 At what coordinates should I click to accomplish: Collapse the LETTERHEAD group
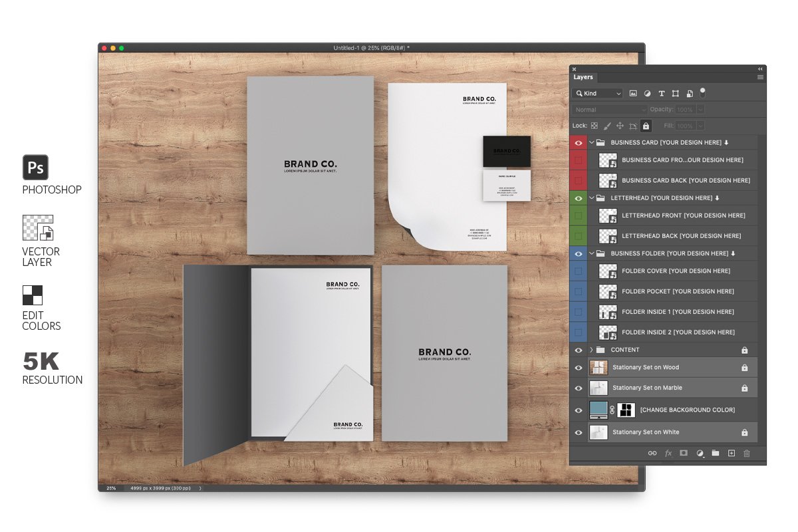point(591,198)
